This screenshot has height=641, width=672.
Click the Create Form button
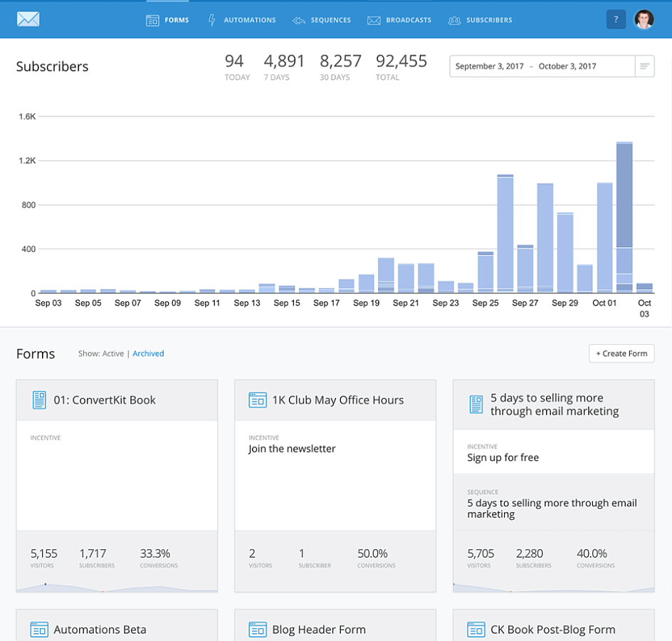pyautogui.click(x=621, y=353)
